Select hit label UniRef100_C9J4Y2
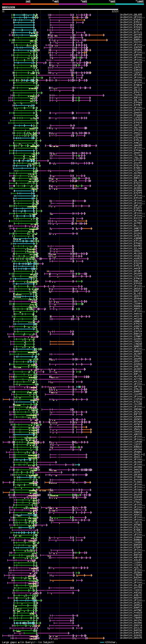The width and height of the screenshot is (146, 644). [x=131, y=65]
